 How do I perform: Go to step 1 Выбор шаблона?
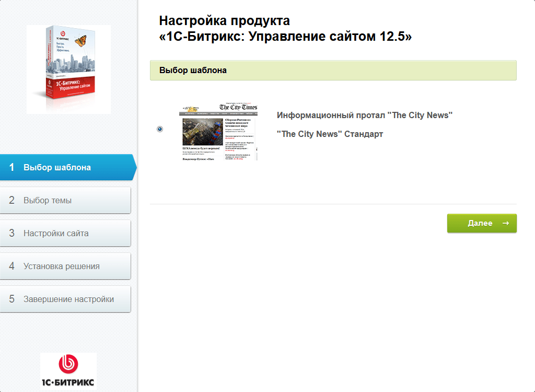pos(67,167)
